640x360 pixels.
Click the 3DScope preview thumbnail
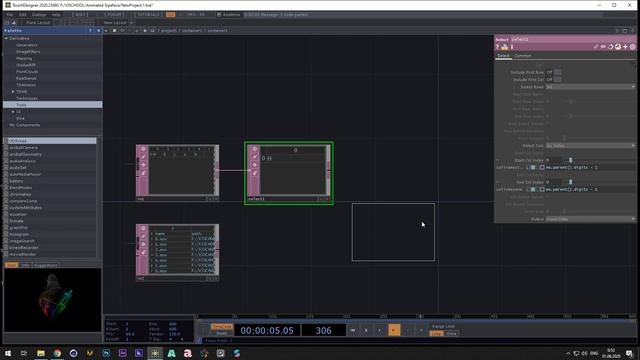click(x=52, y=300)
